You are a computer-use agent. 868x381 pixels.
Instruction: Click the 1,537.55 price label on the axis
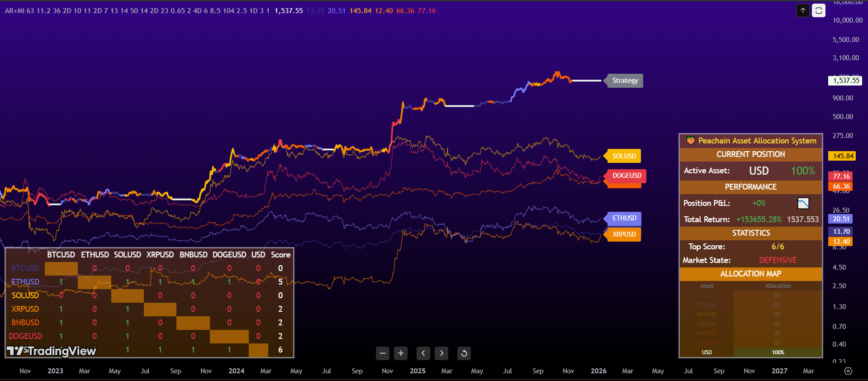845,81
